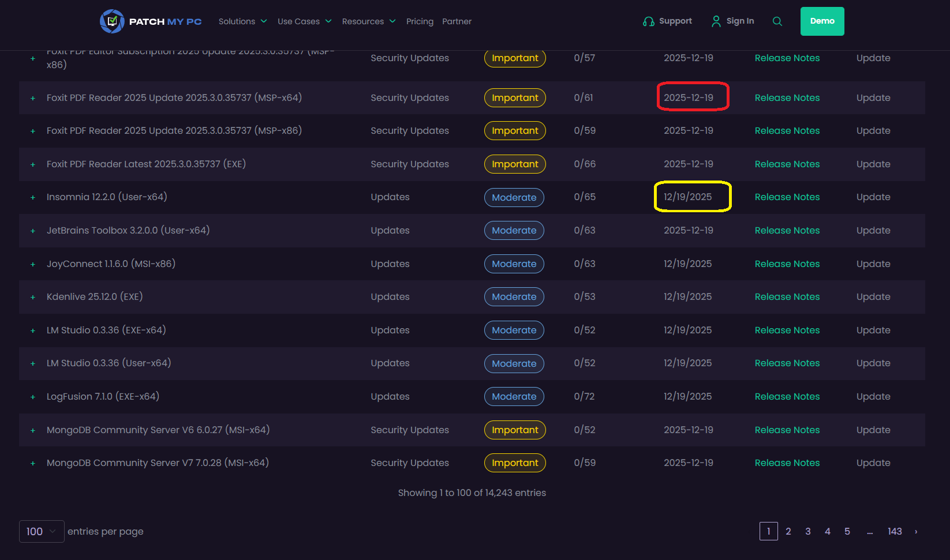Open Release Notes for Insomnia 12.2.0

[787, 197]
